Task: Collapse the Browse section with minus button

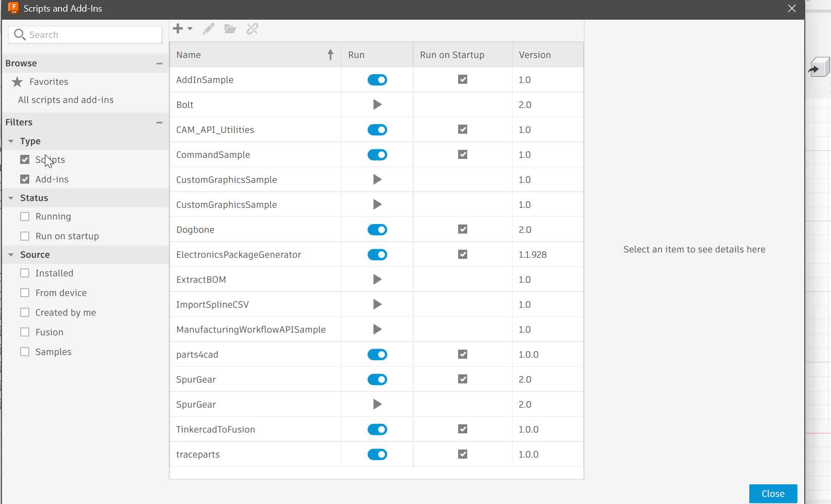Action: pos(159,64)
